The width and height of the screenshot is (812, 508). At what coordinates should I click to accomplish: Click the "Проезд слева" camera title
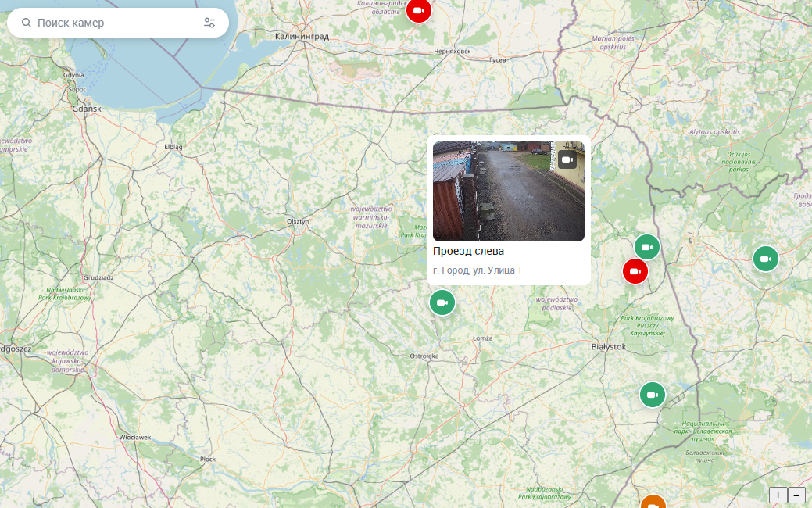[468, 251]
